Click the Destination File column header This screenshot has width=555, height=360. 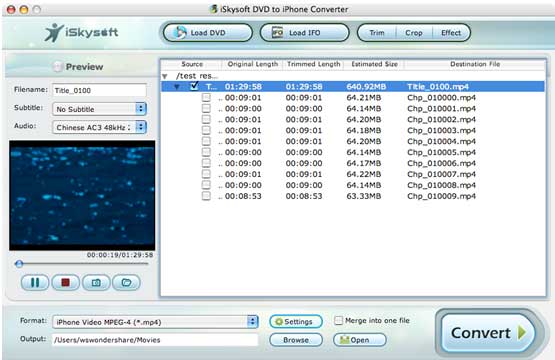[x=475, y=64]
